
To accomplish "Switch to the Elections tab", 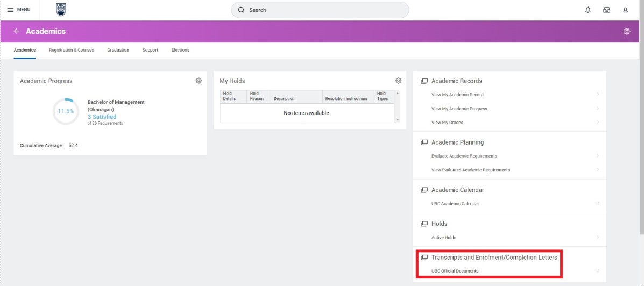I will click(180, 50).
